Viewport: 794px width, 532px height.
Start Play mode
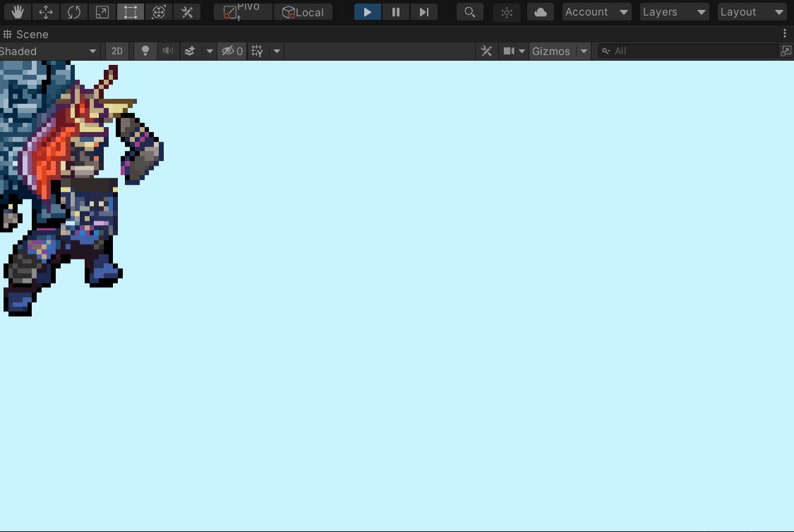(x=368, y=12)
